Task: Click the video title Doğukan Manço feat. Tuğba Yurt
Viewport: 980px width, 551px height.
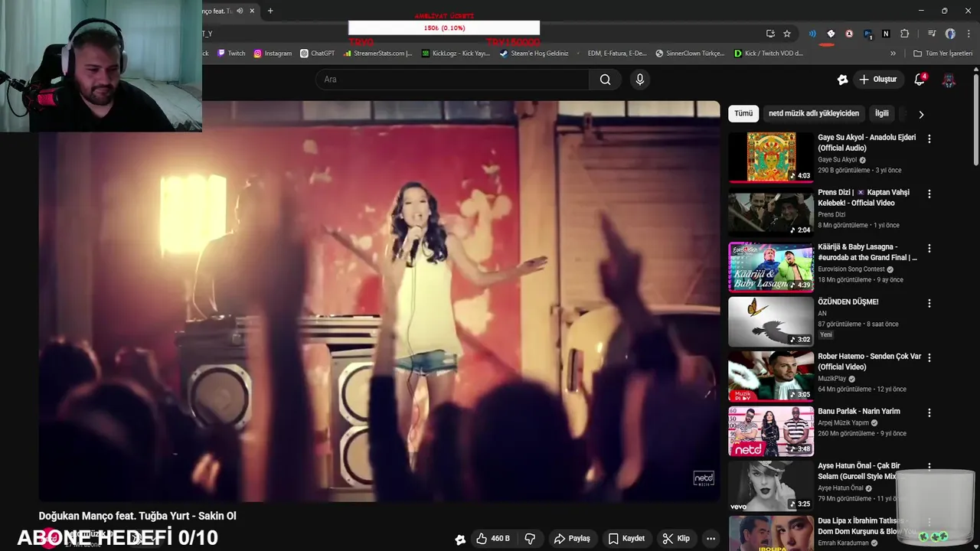Action: pyautogui.click(x=138, y=516)
